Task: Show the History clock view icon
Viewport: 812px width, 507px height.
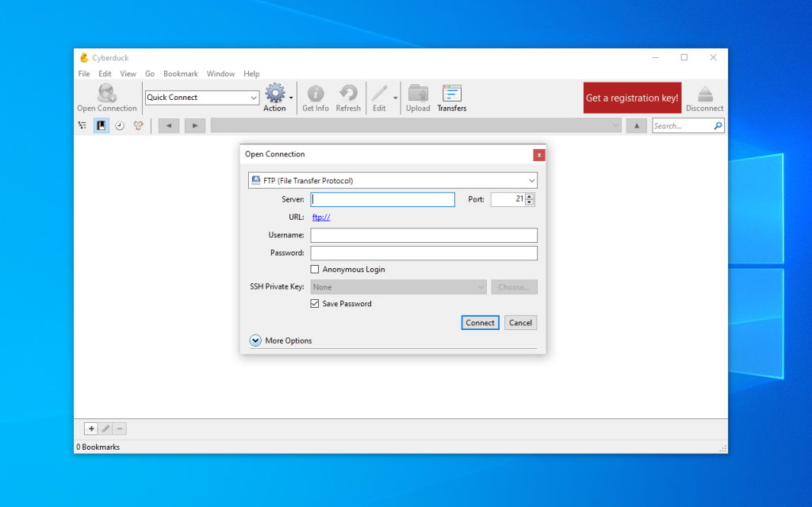Action: 120,125
